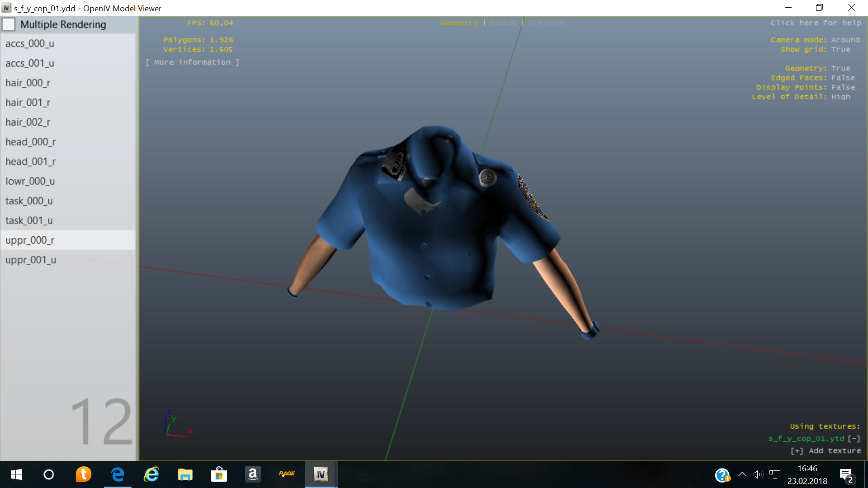Open the Microsoft Edge taskbar icon
This screenshot has width=868, height=488.
(x=118, y=474)
